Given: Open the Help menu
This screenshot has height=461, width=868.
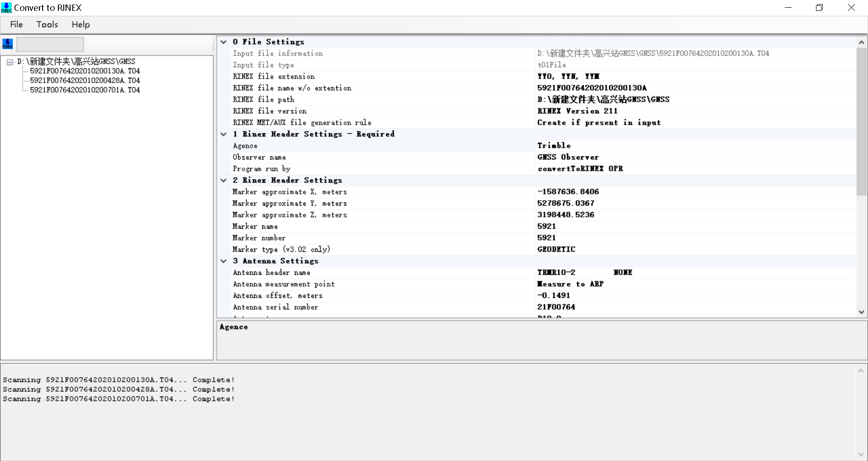Looking at the screenshot, I should 80,24.
